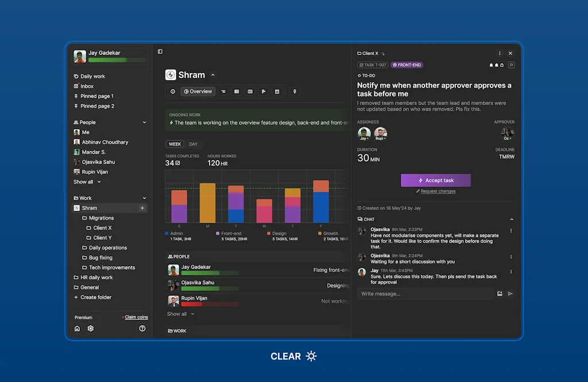
Task: Click the Request changes link
Action: coord(438,192)
